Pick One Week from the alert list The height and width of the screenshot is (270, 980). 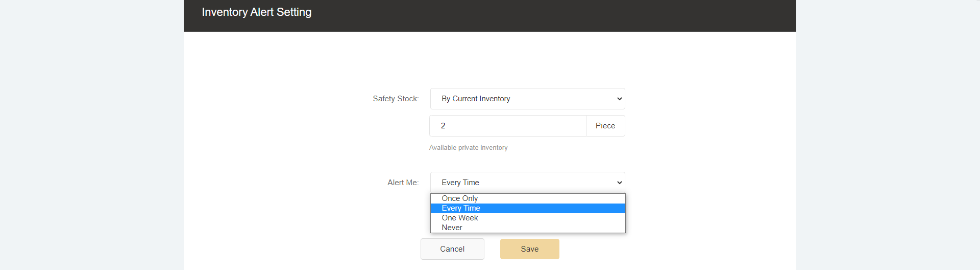[460, 218]
